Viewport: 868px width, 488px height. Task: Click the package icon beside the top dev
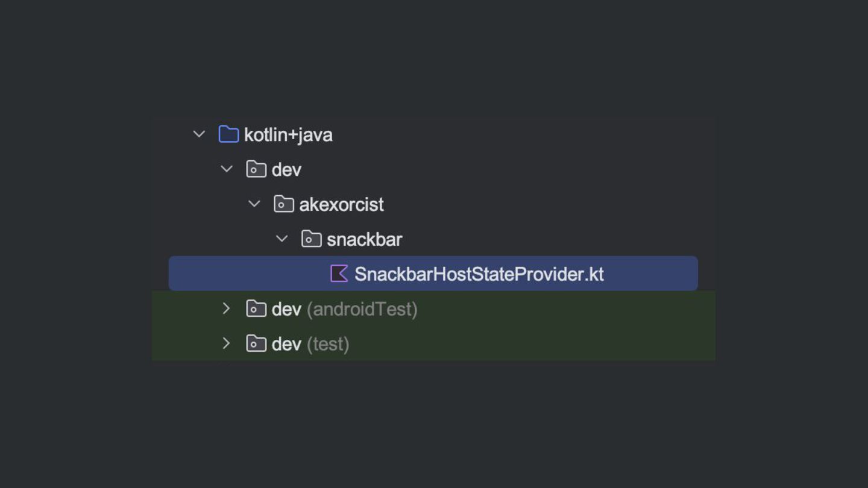point(256,169)
